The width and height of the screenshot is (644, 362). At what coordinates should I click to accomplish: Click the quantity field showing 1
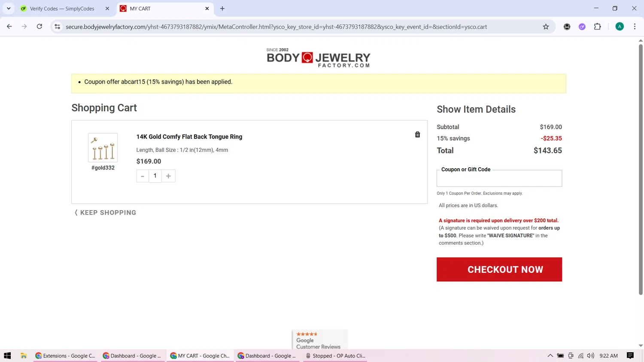point(155,176)
